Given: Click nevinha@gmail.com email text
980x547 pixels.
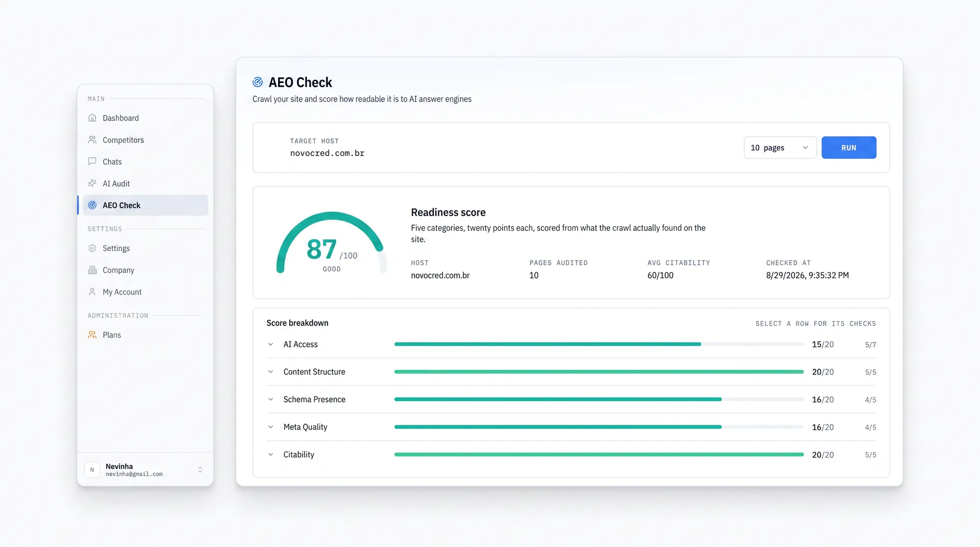Looking at the screenshot, I should pos(134,474).
